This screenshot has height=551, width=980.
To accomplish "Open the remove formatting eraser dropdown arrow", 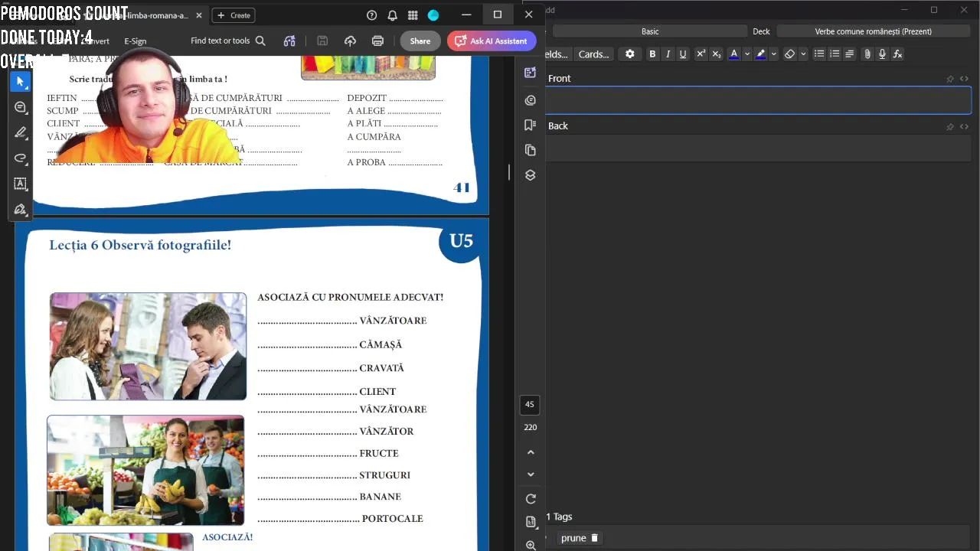I will tap(803, 54).
